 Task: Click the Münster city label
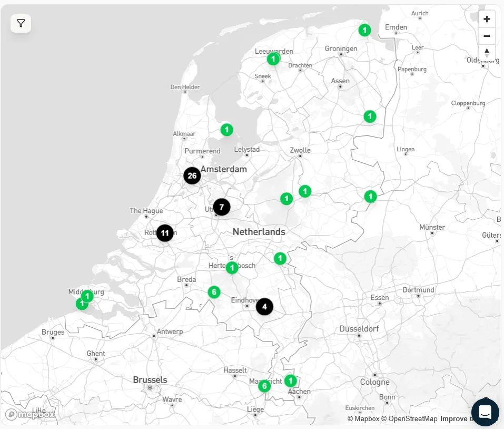click(x=432, y=227)
